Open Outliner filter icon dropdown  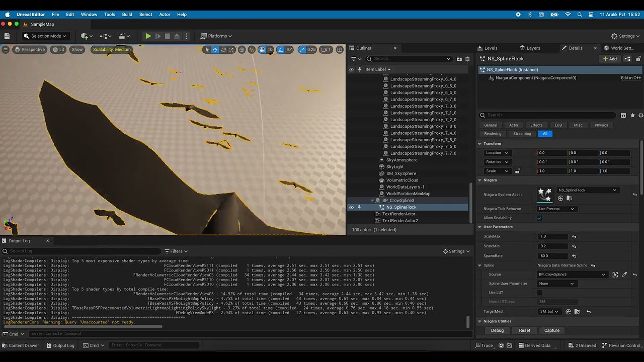(x=356, y=59)
